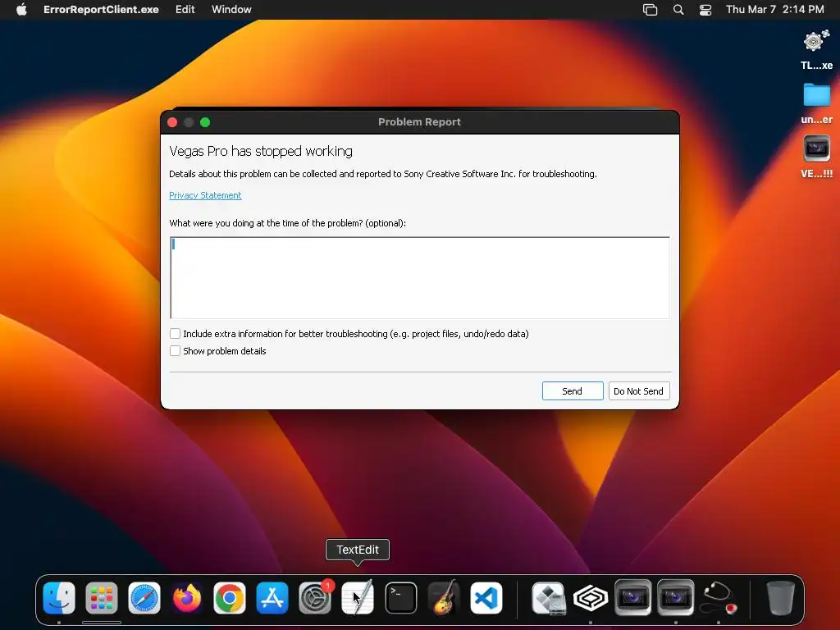Open Google Chrome from the dock
This screenshot has height=630, width=840.
(x=230, y=598)
